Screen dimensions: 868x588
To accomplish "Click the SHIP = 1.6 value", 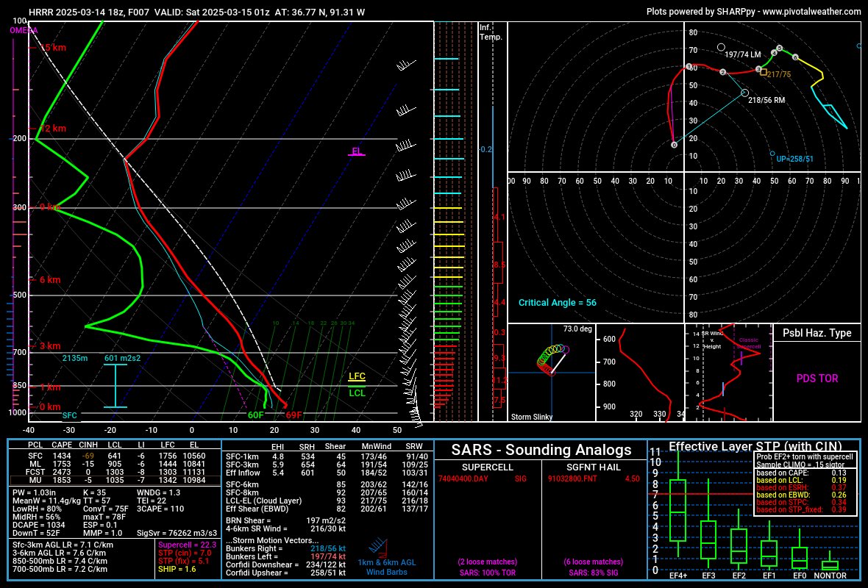I will [x=177, y=569].
